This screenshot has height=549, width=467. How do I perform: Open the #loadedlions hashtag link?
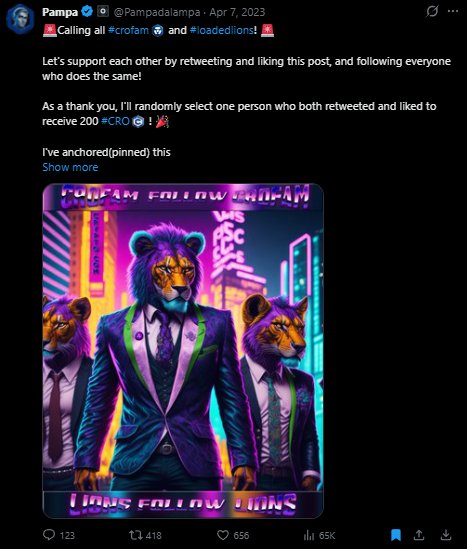click(x=222, y=30)
